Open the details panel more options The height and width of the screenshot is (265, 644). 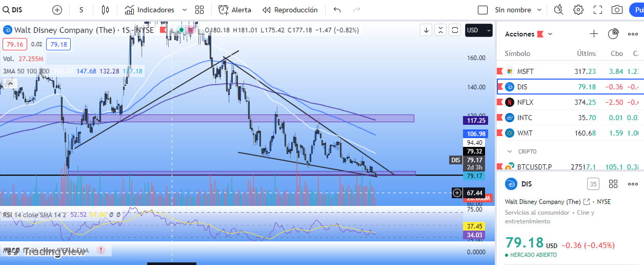[x=633, y=184]
